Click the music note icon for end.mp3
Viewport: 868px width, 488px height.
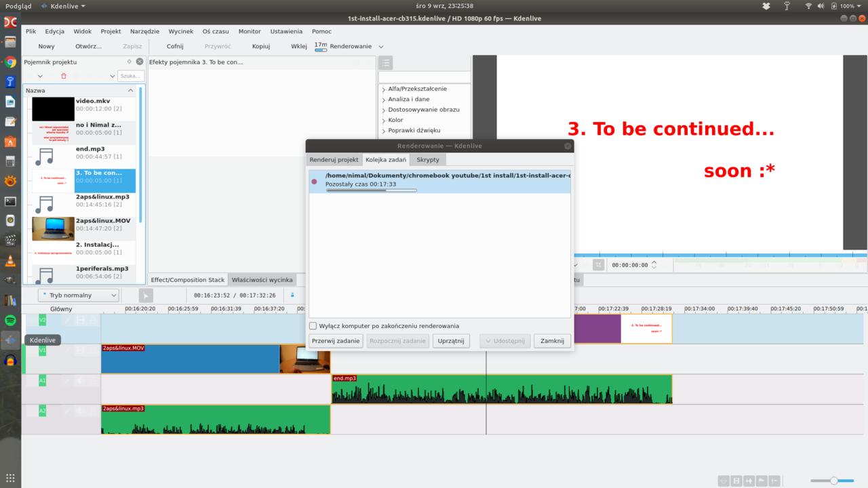[45, 157]
